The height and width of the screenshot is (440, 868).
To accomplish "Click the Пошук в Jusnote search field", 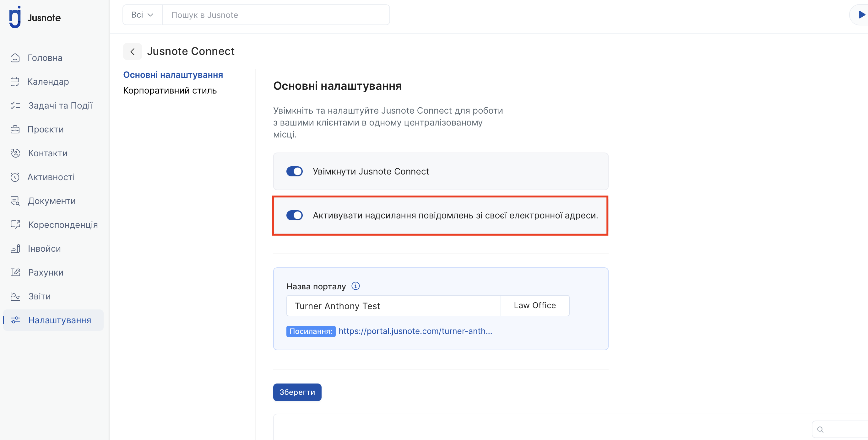I will coord(276,15).
